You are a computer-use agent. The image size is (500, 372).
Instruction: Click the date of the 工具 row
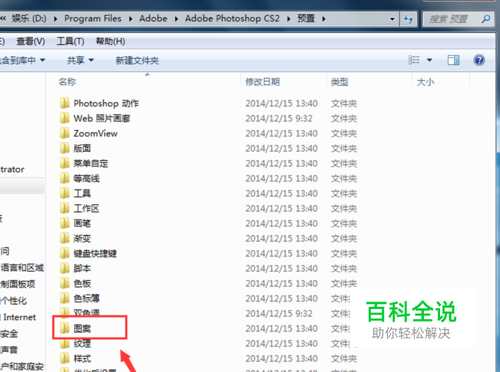tap(281, 193)
